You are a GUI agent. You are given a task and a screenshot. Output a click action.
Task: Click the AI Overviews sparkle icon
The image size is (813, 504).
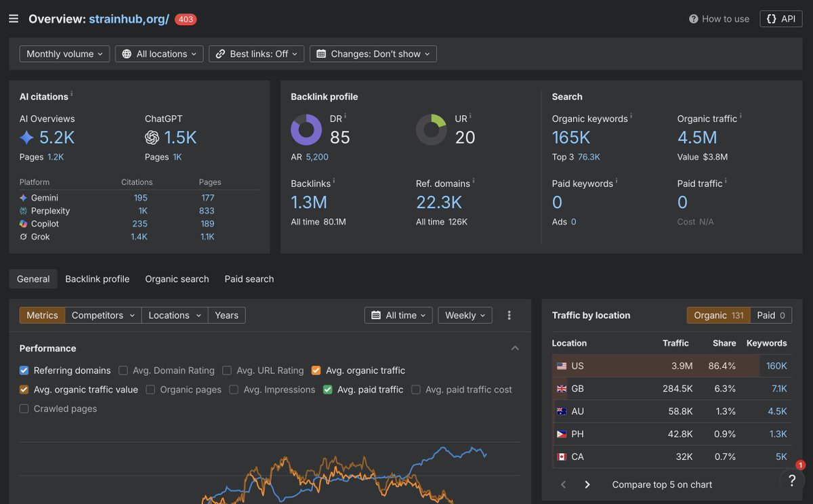26,138
